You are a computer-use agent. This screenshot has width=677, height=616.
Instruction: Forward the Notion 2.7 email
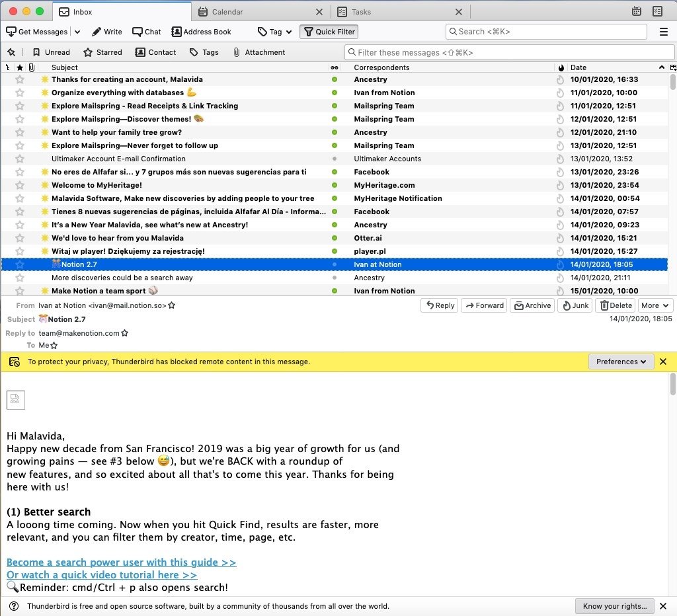point(485,305)
